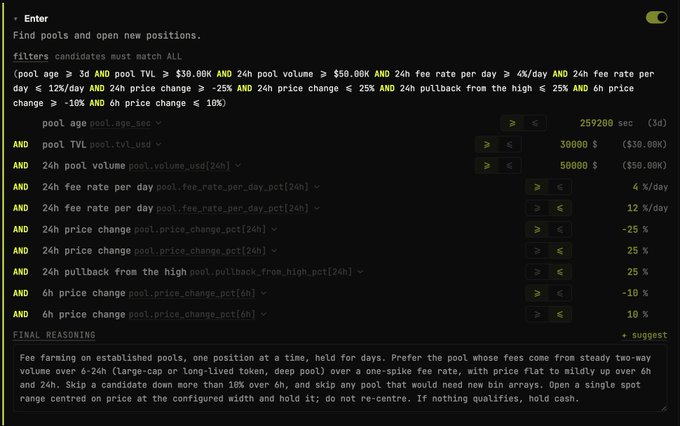Screen dimensions: 680x426
Task: Click AND connector on pool TVL row
Action: [x=20, y=144]
